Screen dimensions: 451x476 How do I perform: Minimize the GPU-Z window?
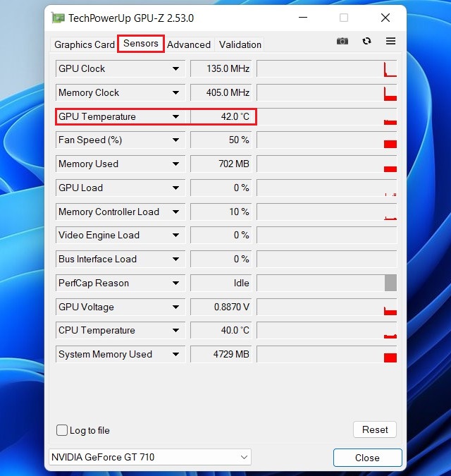click(x=303, y=18)
